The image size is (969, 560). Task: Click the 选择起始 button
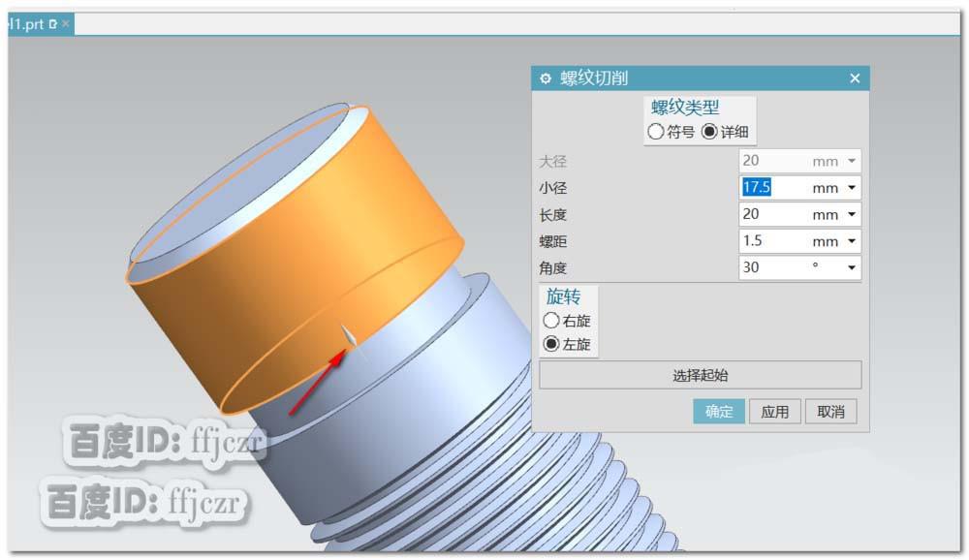tap(700, 375)
